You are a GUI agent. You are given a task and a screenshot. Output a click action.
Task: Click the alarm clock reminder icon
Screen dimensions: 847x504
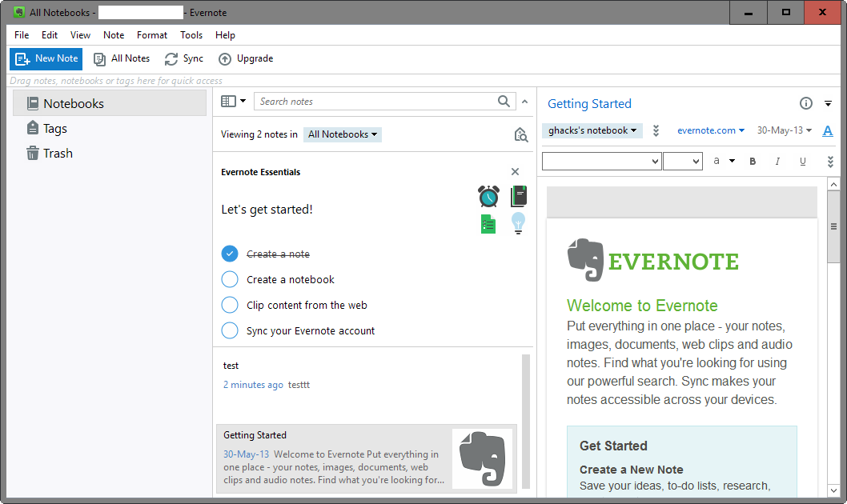pos(488,196)
